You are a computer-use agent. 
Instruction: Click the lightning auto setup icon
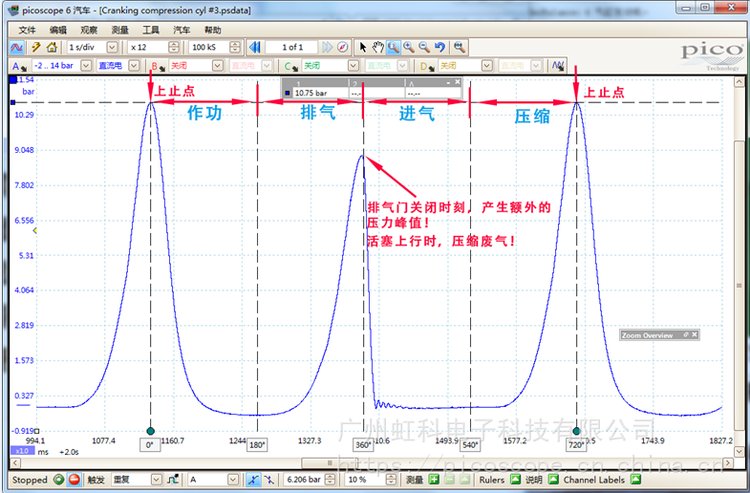tap(36, 47)
